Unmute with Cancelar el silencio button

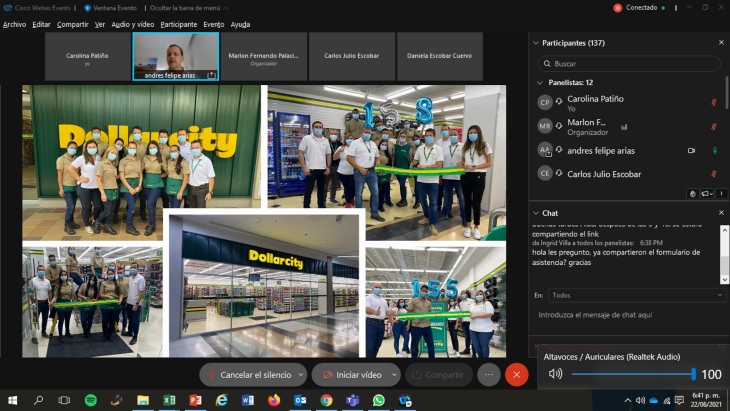point(248,375)
